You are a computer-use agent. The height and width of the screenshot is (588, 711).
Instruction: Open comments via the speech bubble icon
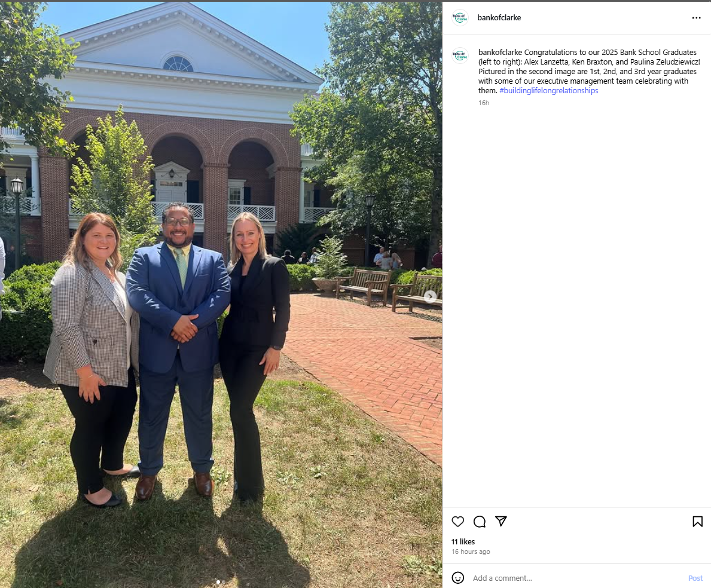point(480,522)
